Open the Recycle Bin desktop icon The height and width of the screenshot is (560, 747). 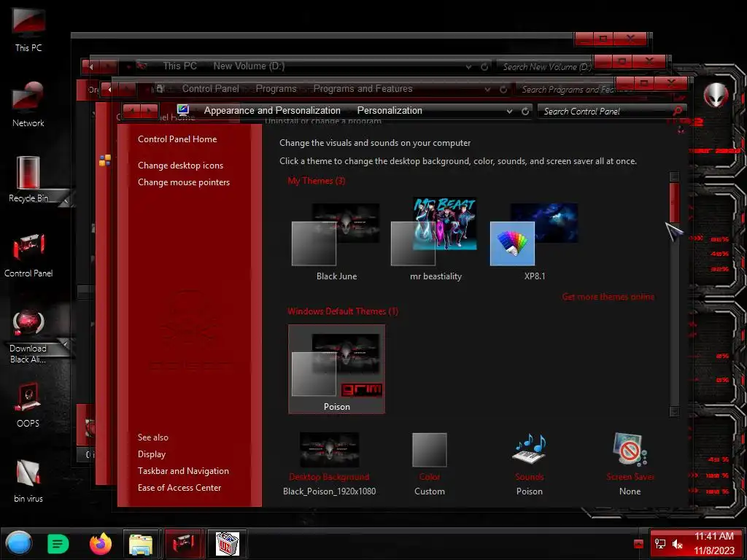(x=28, y=179)
